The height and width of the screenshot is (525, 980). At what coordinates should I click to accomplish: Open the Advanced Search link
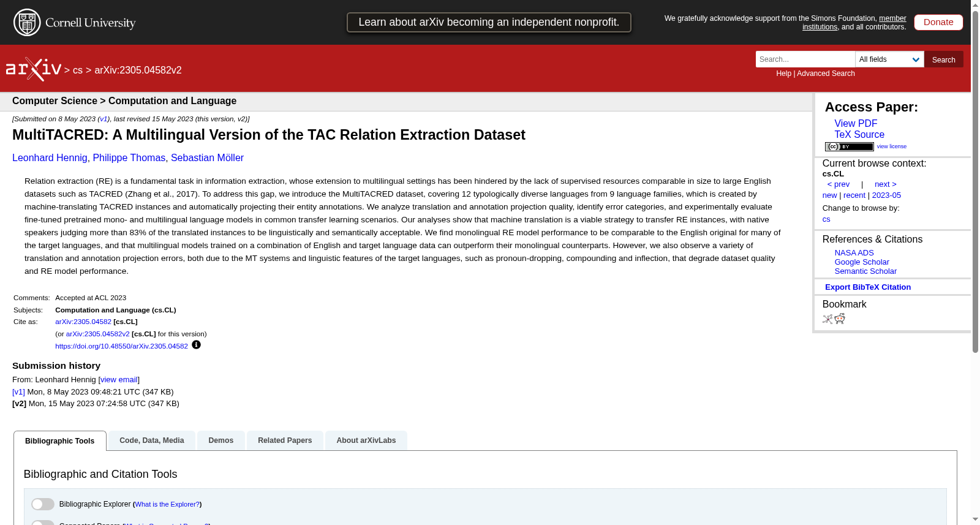[826, 74]
